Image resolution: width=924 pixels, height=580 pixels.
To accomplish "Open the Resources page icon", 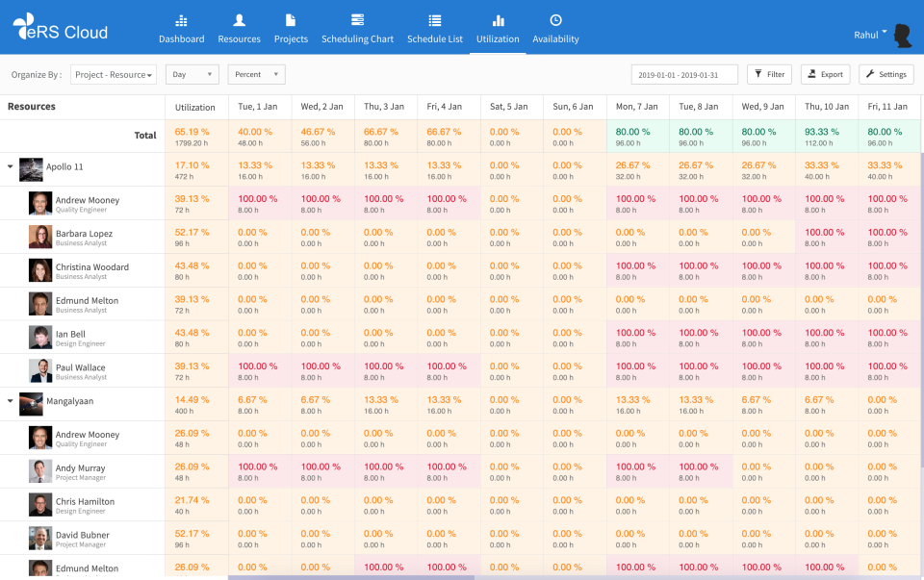I will (x=239, y=20).
